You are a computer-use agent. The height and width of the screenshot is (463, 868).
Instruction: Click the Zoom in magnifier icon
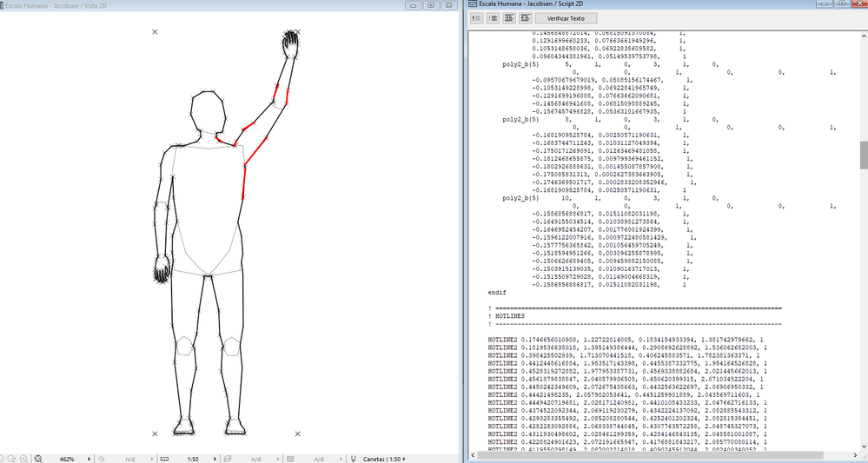point(23,460)
